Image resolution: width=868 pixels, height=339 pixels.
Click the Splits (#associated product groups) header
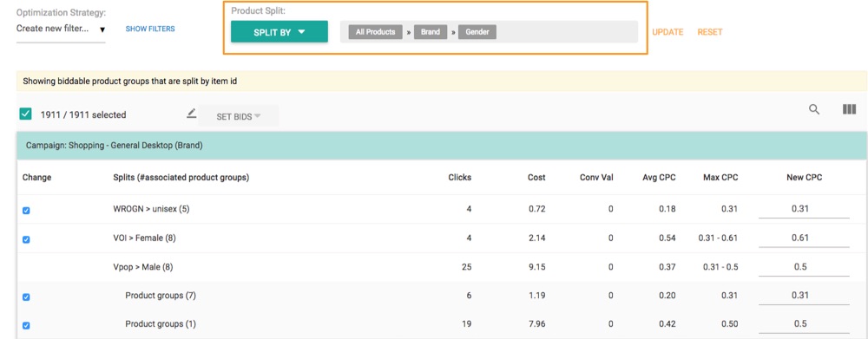click(181, 178)
